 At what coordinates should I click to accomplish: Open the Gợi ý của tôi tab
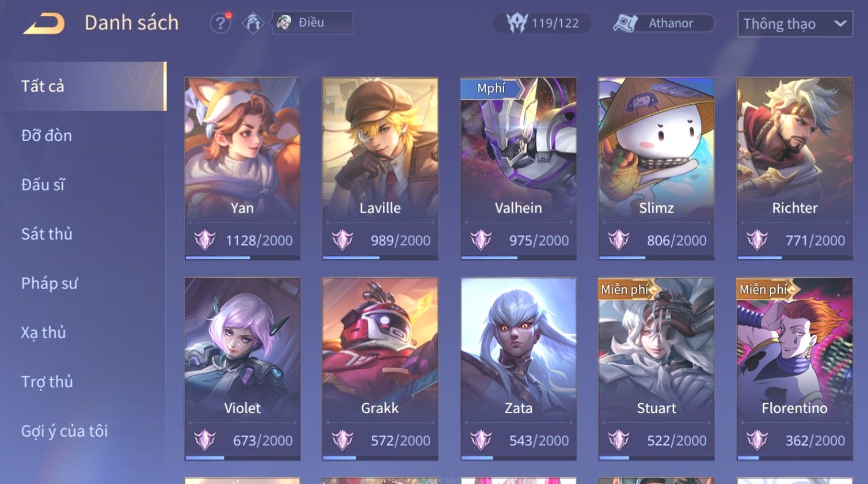pyautogui.click(x=64, y=431)
